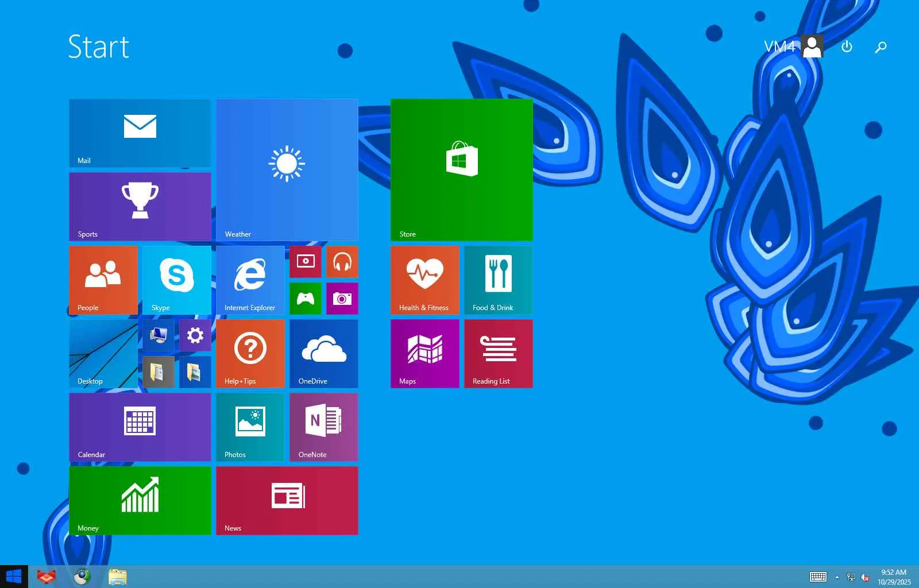The image size is (919, 588).
Task: Launch the OneNote tile
Action: tap(324, 427)
